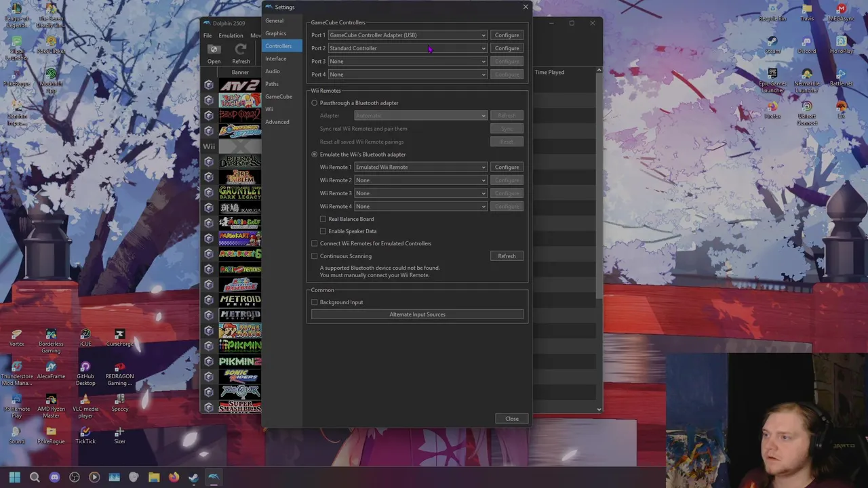
Task: Click Windows Start button on taskbar
Action: [15, 477]
